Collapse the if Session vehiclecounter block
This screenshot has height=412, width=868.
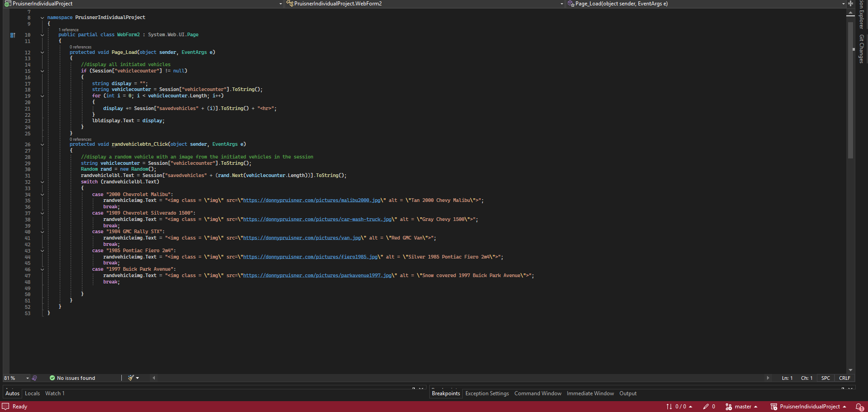pos(42,71)
